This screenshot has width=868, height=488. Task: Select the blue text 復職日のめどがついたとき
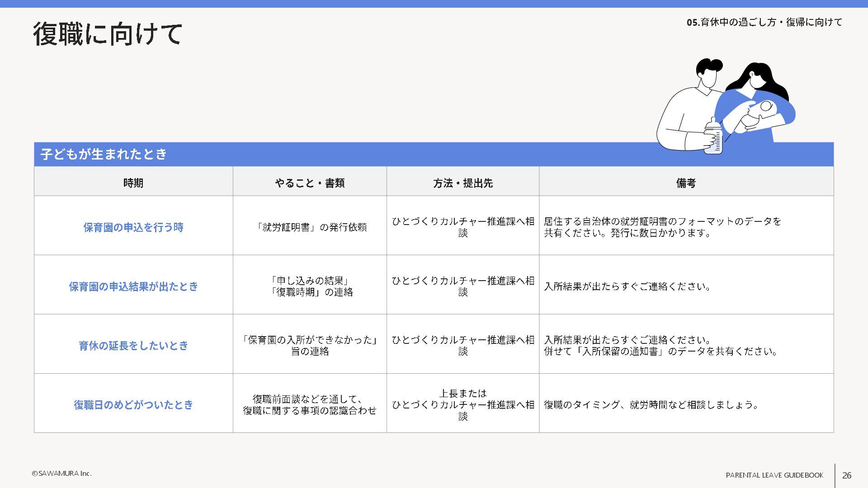pyautogui.click(x=133, y=405)
